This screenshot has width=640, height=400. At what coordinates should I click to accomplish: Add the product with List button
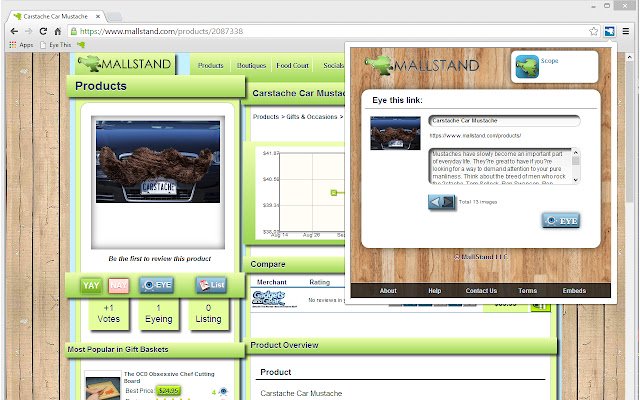coord(211,285)
